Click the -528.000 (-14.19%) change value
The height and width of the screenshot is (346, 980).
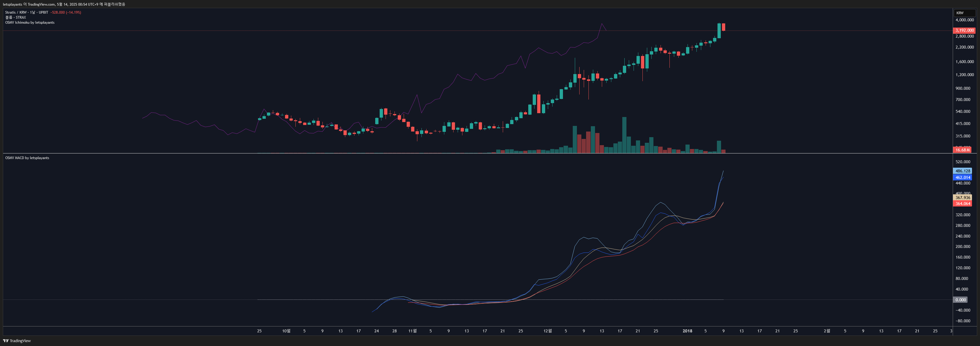(x=66, y=12)
